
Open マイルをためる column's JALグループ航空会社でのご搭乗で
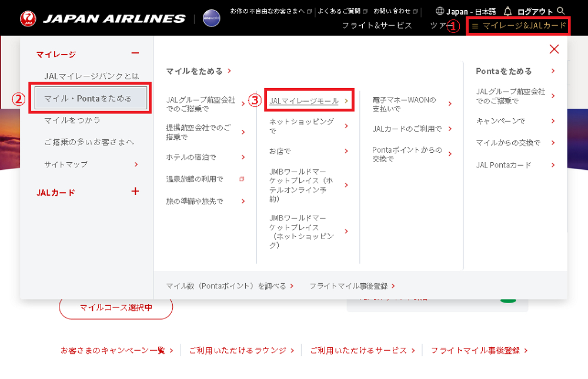205,104
